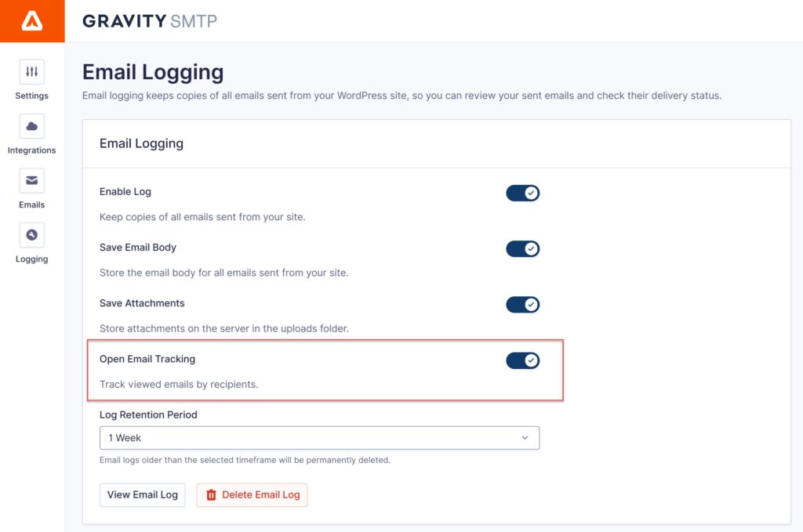Click the sliders icon above Settings label
The image size is (803, 532).
(31, 71)
